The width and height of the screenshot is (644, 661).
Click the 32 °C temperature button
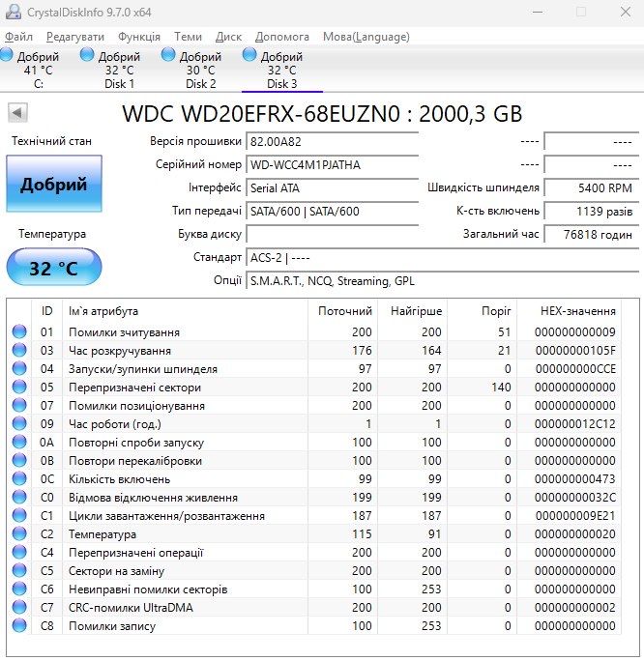(x=54, y=267)
